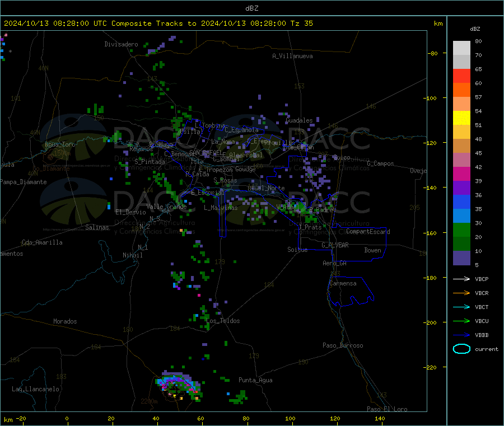Screen dimensions: 504x426
Task: Click the CompantEscard map label
Action: click(368, 232)
